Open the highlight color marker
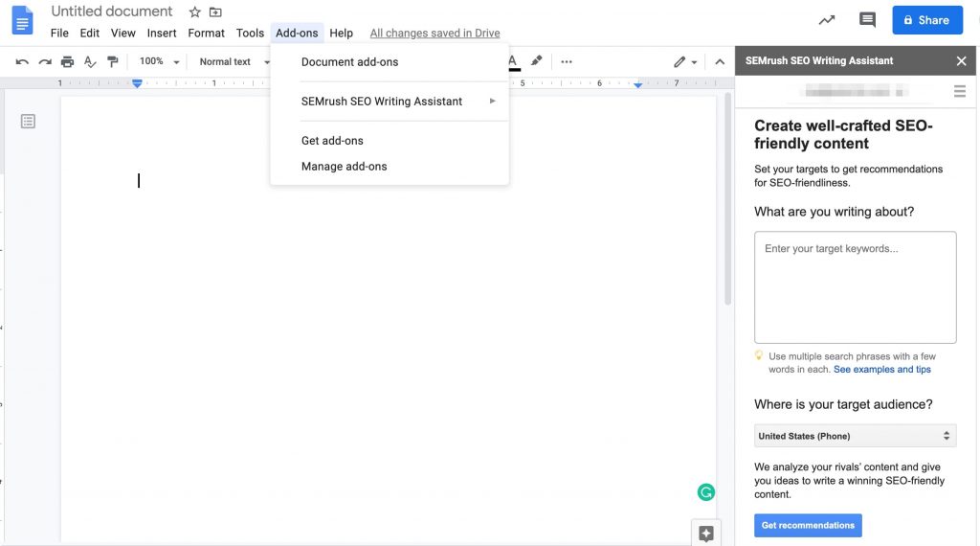Viewport: 980px width, 546px height. click(x=536, y=60)
